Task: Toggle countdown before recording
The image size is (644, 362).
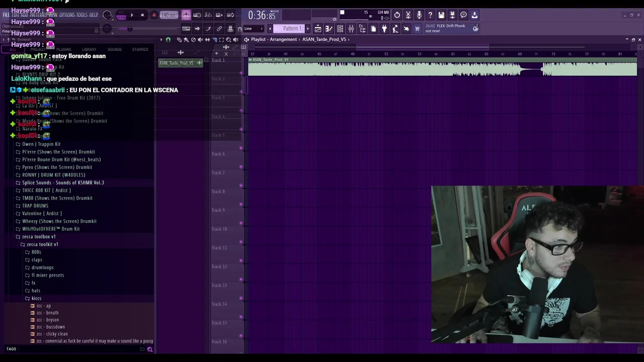Action: tap(208, 15)
